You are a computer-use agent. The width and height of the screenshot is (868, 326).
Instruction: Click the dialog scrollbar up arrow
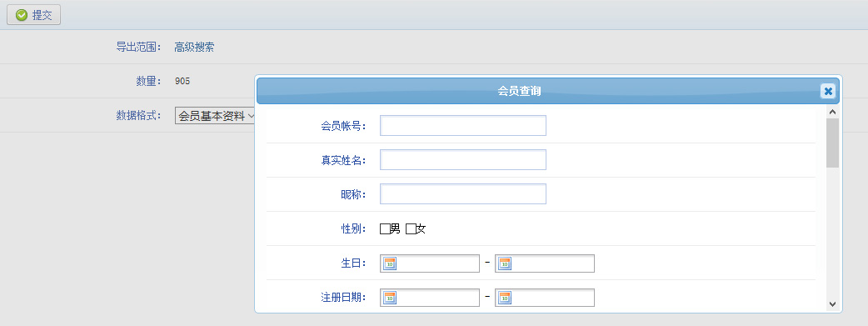click(832, 112)
